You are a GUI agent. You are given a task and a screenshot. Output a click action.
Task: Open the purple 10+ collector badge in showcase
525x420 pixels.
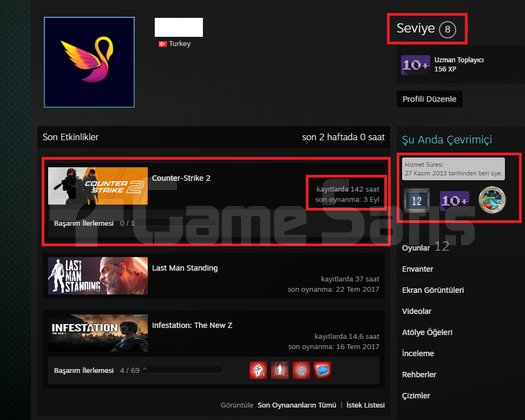point(454,200)
